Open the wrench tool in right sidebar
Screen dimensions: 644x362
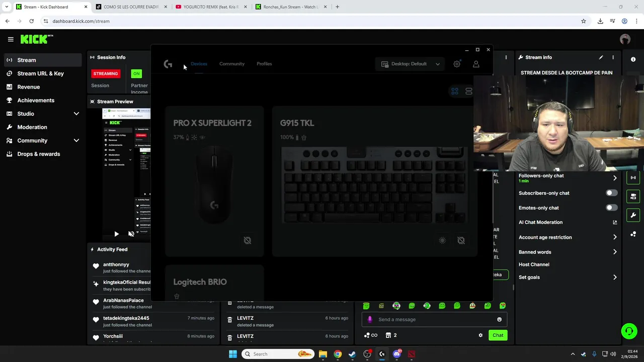coord(633,215)
